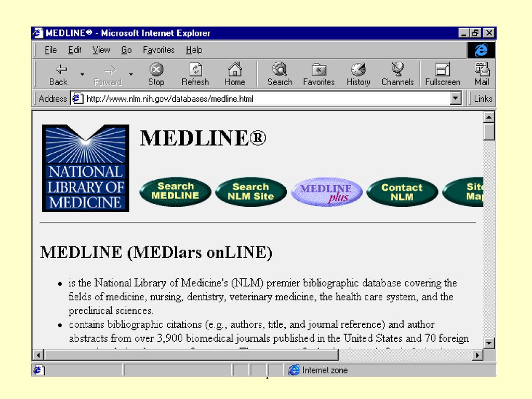Click the horizontal scrollbar right arrow
The image size is (532, 399).
[478, 355]
